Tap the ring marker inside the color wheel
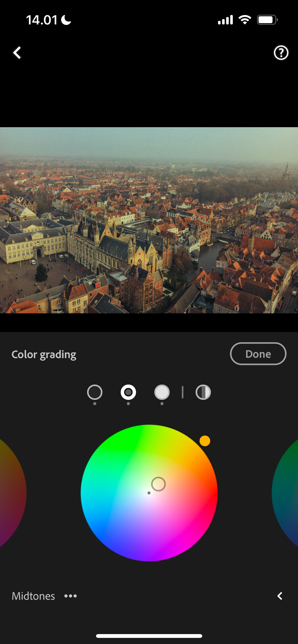 [x=158, y=484]
